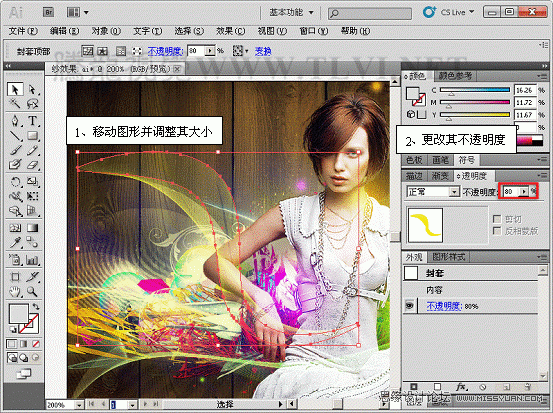Open the 对象(O) menu
Viewport: 553px width, 413px height.
(106, 31)
